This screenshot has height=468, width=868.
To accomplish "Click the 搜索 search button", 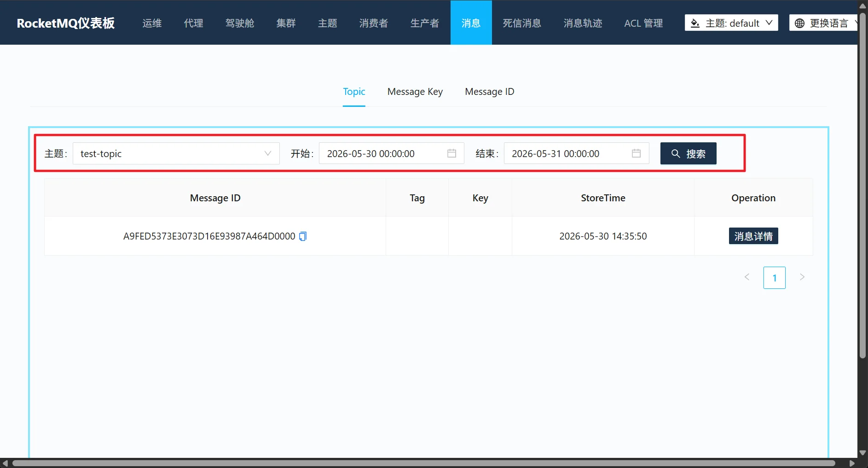I will pyautogui.click(x=689, y=153).
